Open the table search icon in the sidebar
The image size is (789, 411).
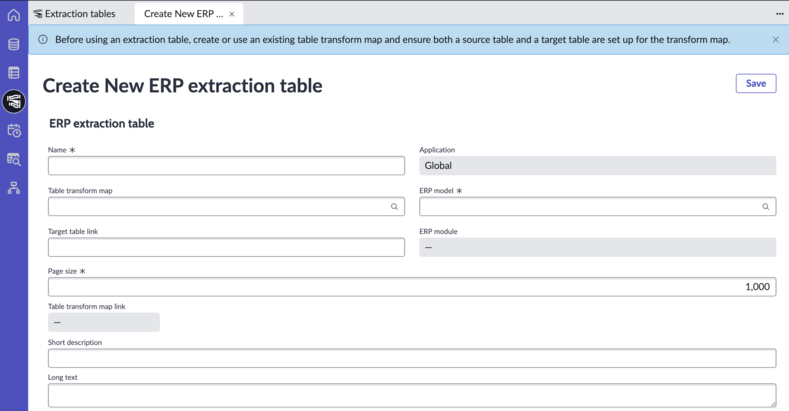14,159
